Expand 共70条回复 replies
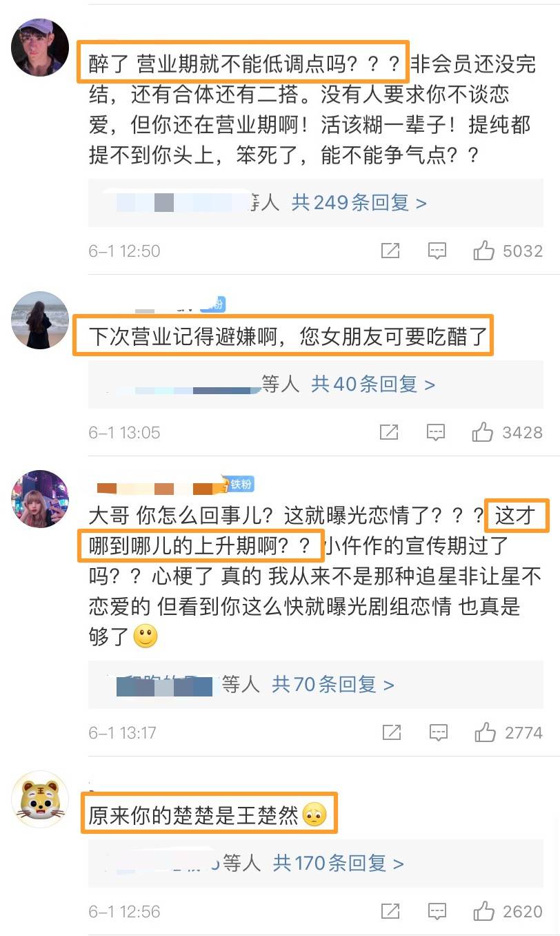 click(x=333, y=684)
